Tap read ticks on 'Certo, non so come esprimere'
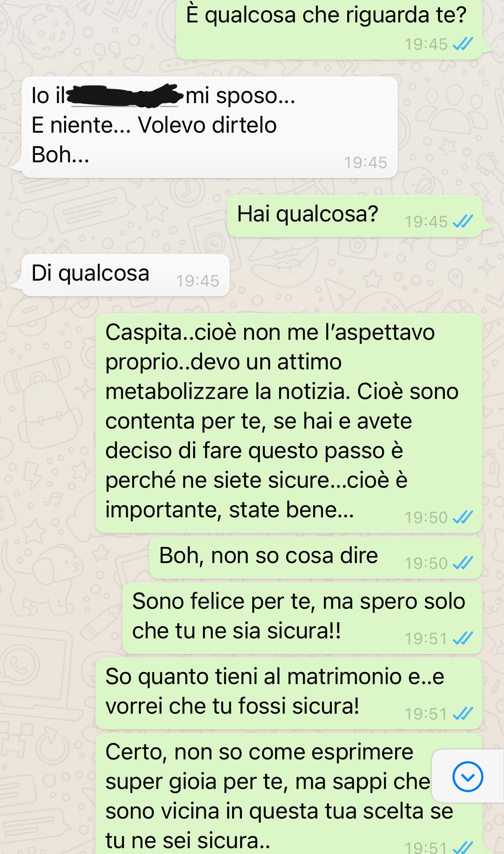 (463, 847)
